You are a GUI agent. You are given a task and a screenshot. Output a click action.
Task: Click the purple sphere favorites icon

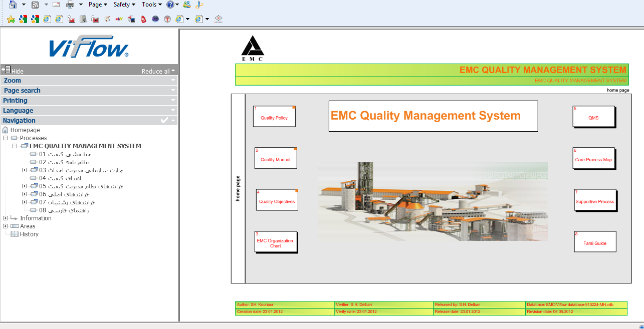tap(155, 19)
